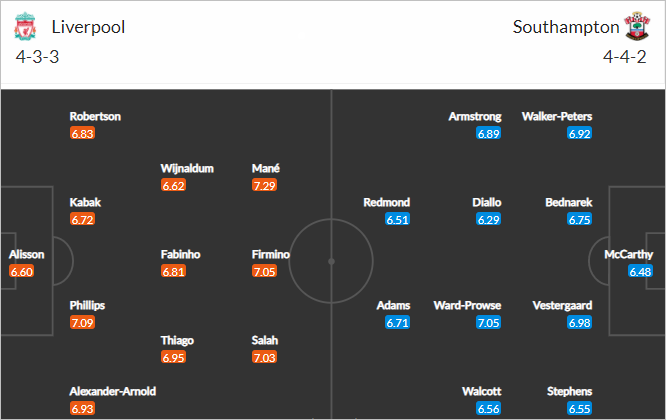Open the Southampton team name link
This screenshot has width=666, height=420.
tap(566, 27)
